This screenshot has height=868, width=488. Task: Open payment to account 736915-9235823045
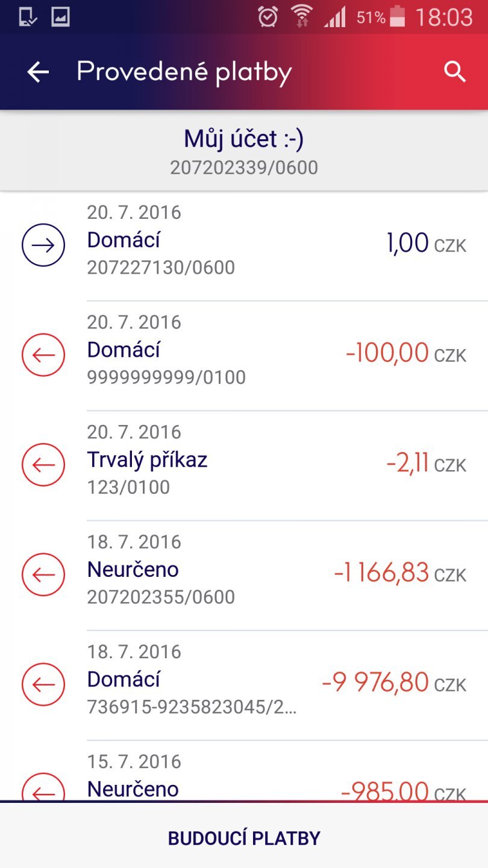192,706
